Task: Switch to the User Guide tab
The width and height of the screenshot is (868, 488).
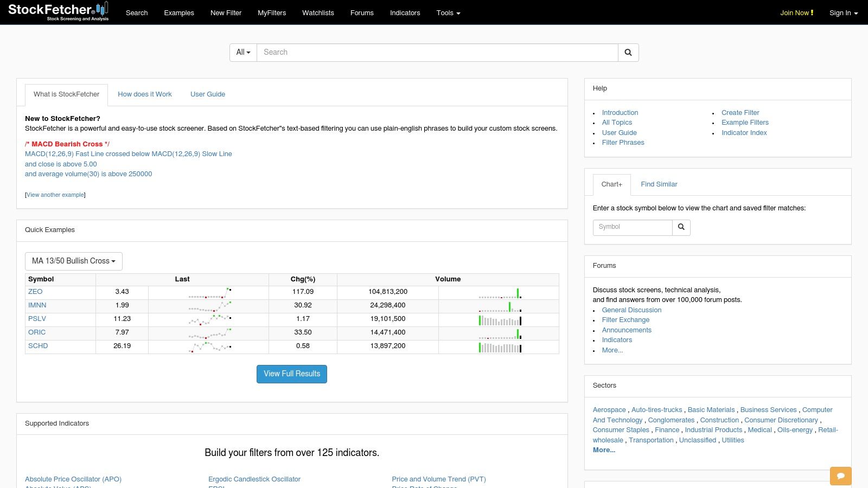Action: point(208,94)
